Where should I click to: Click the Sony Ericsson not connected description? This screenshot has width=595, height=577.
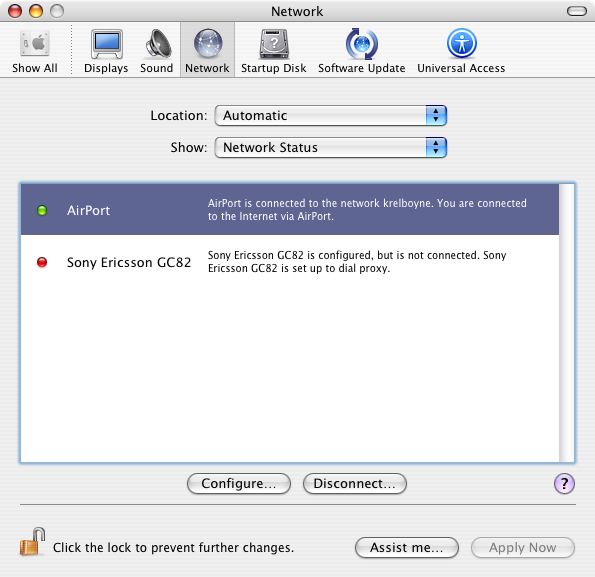point(357,261)
